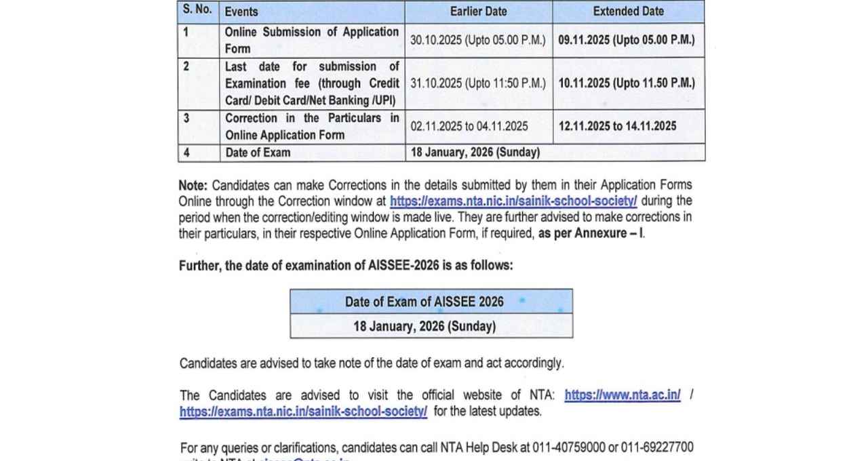868x461 pixels.
Task: Open the https://www.nta.ac.in/ website link
Action: tap(622, 395)
